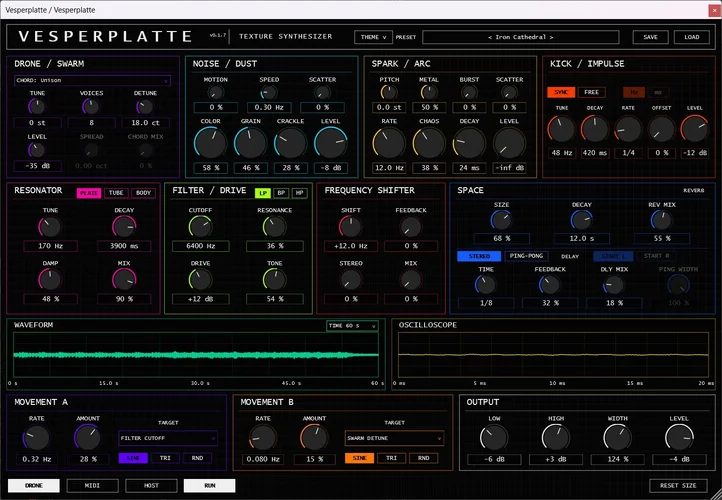Image resolution: width=722 pixels, height=500 pixels.
Task: Click the Movement B RATE knob
Action: (x=263, y=437)
